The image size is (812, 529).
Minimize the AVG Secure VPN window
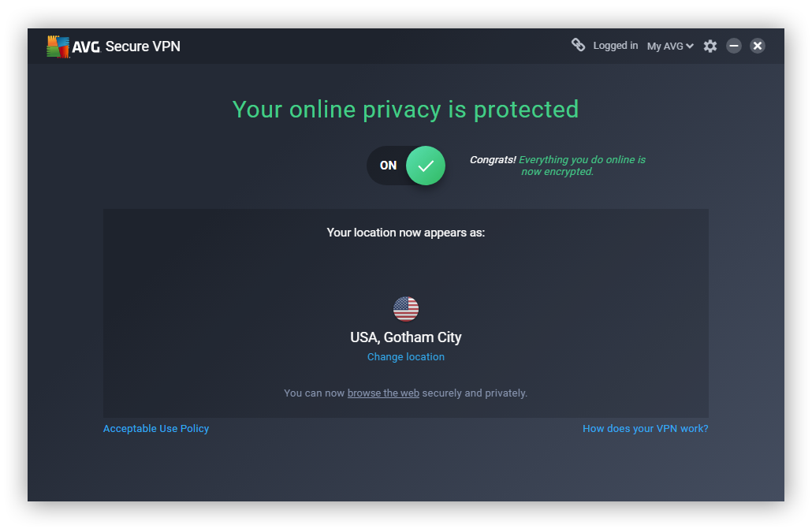(734, 46)
